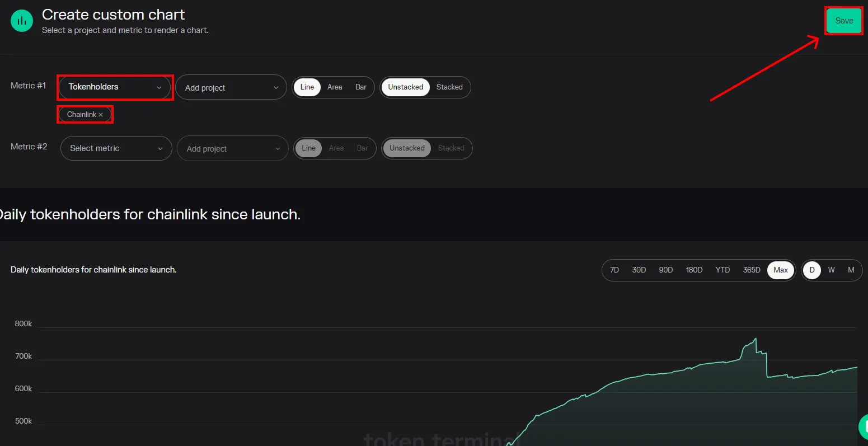The height and width of the screenshot is (446, 868).
Task: Remove the Chainlink project chip
Action: click(101, 115)
